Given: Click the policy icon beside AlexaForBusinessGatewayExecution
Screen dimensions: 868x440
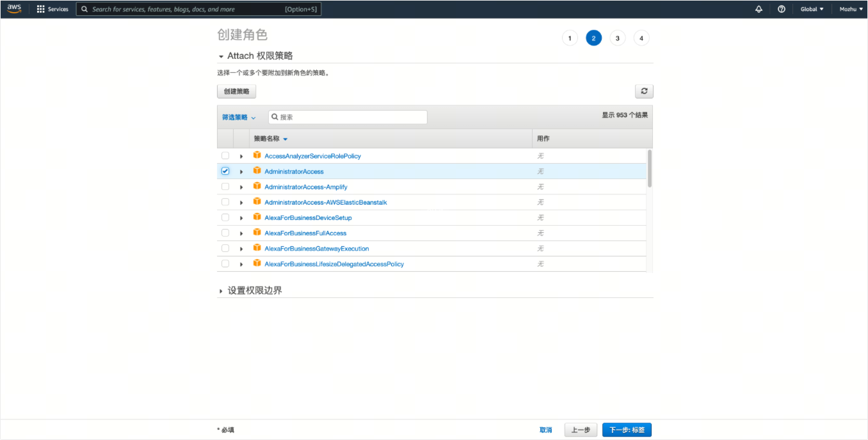Looking at the screenshot, I should coord(257,247).
